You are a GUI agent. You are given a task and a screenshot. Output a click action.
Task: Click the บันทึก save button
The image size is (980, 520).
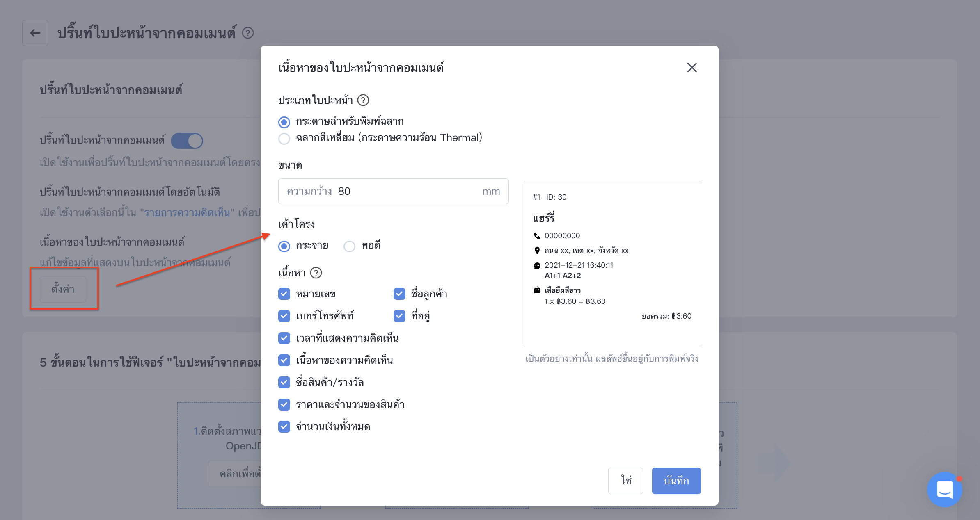click(x=676, y=481)
